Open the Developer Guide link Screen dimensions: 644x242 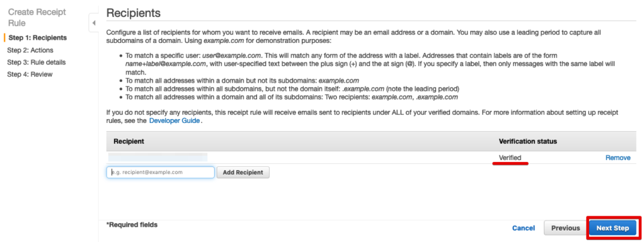click(174, 120)
